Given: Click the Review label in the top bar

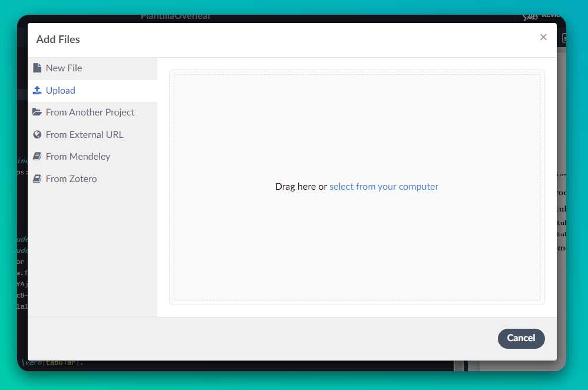Looking at the screenshot, I should click(x=550, y=15).
